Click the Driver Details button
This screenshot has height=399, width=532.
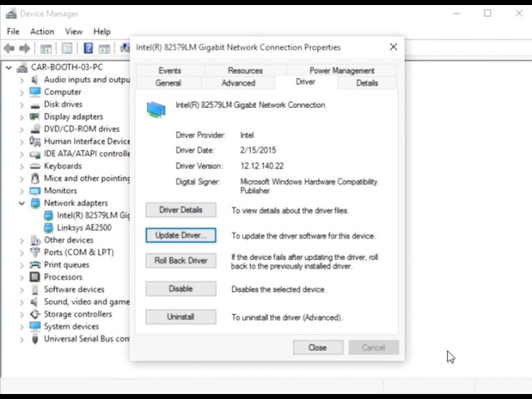[x=181, y=210]
